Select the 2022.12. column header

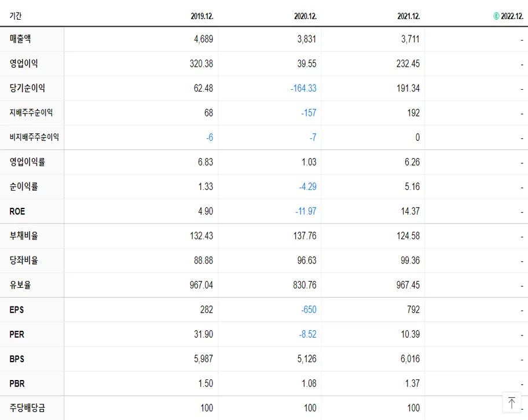pyautogui.click(x=512, y=16)
